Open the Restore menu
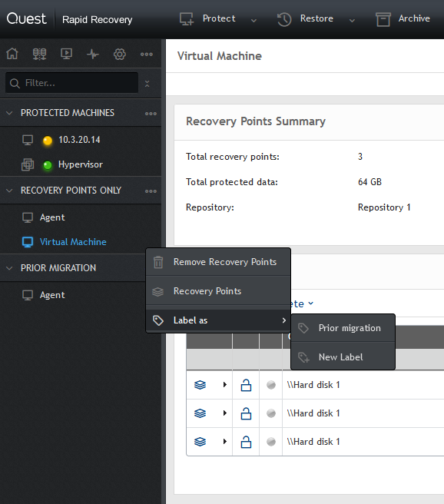Viewport: 444px width, 504px height. tap(316, 18)
